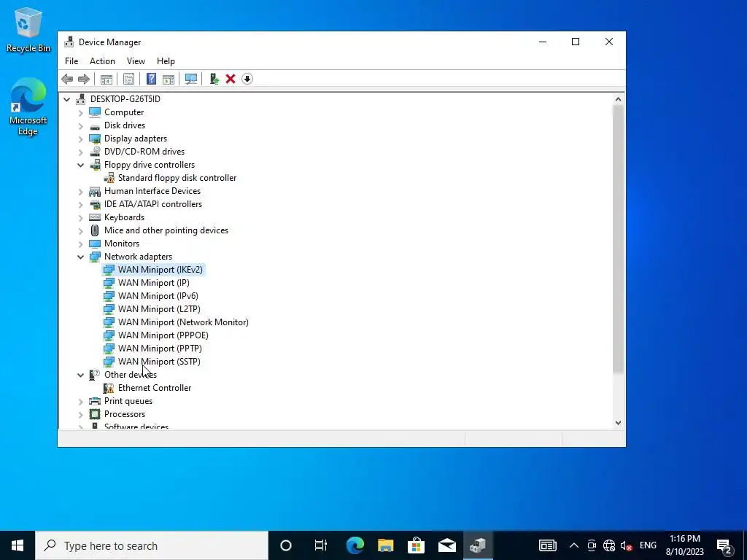The width and height of the screenshot is (747, 560).
Task: Collapse the Network adapters category
Action: (x=80, y=257)
